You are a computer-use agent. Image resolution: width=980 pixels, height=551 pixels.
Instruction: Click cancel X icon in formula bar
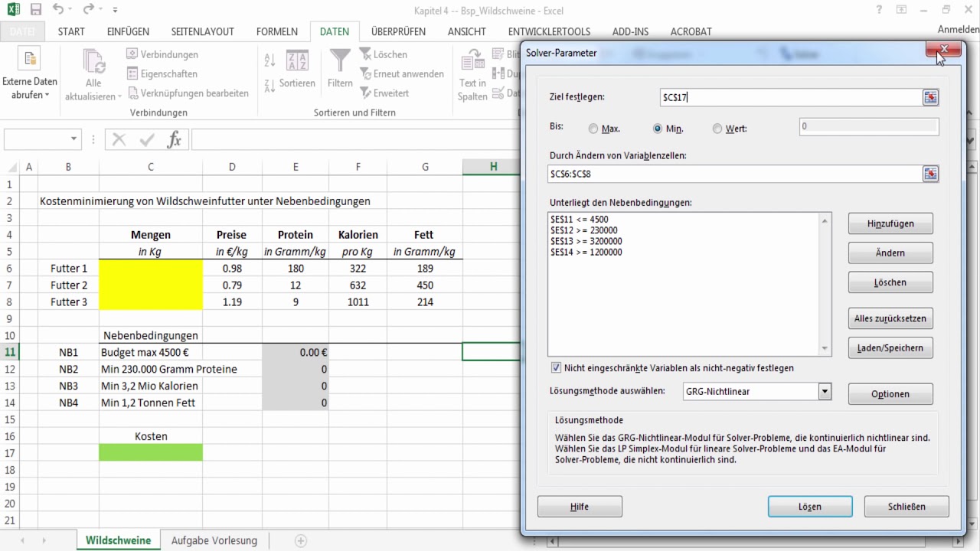119,139
